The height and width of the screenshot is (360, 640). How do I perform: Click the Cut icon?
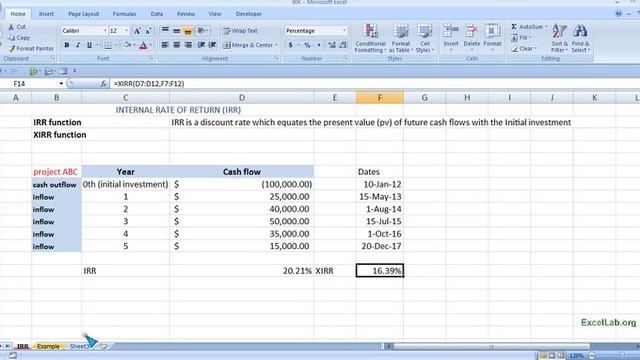pos(11,27)
